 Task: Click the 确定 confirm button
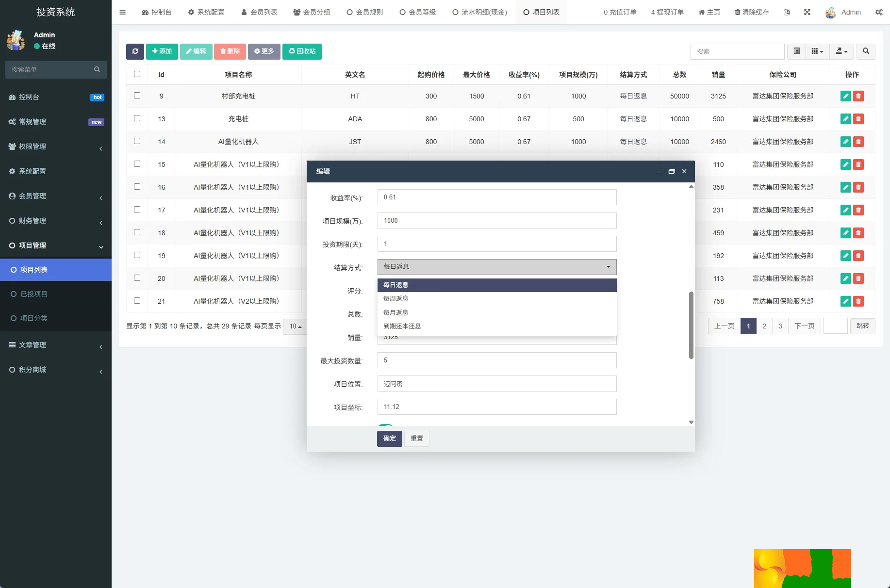pyautogui.click(x=389, y=439)
